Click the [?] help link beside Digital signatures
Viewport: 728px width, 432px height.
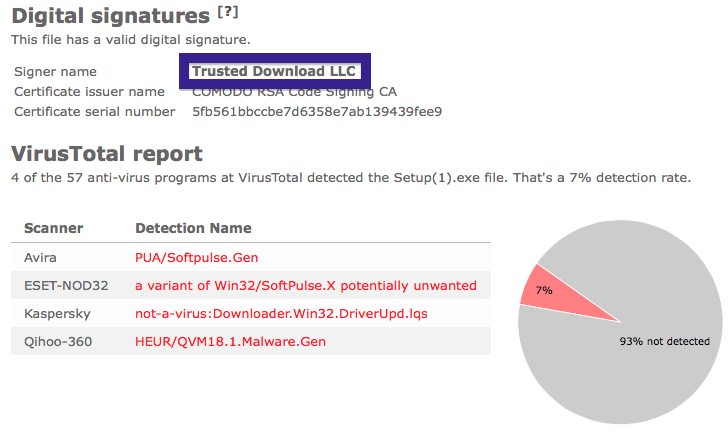228,12
